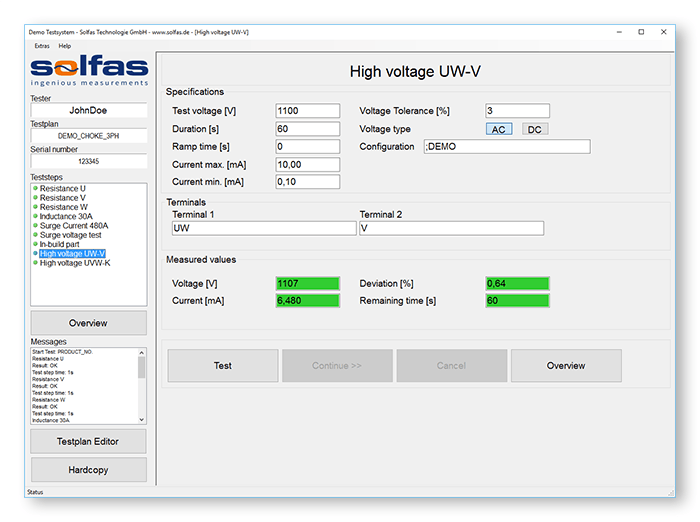This screenshot has height=522, width=700.
Task: Click the Status bar label
Action: 35,492
